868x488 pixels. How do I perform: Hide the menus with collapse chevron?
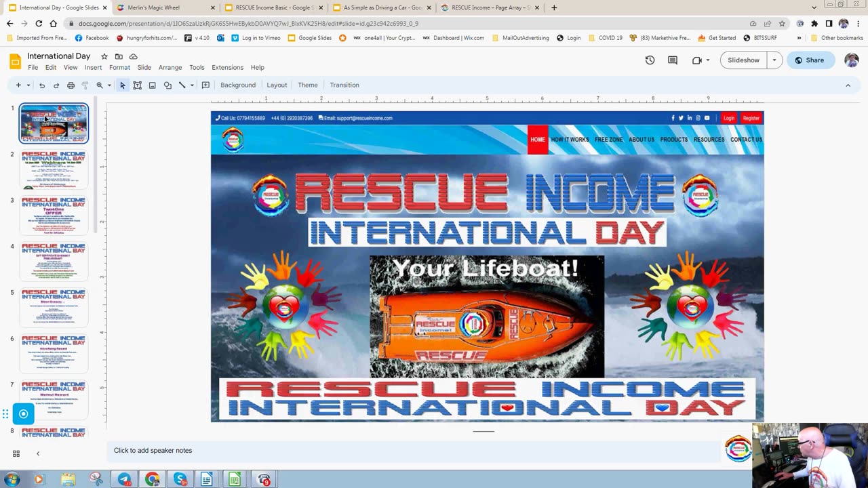(x=848, y=85)
